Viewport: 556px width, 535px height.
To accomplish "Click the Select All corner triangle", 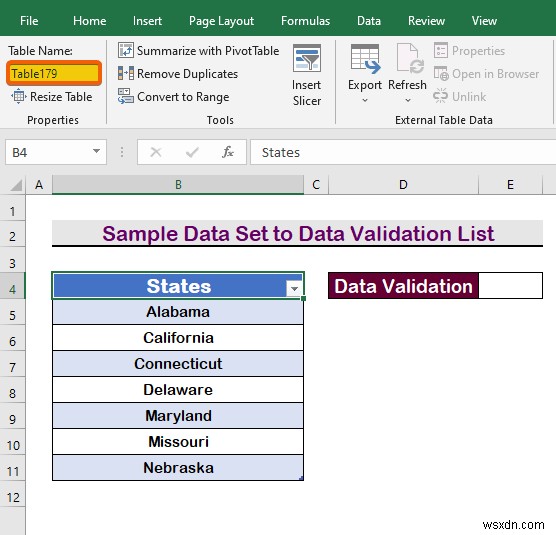I will (16, 185).
